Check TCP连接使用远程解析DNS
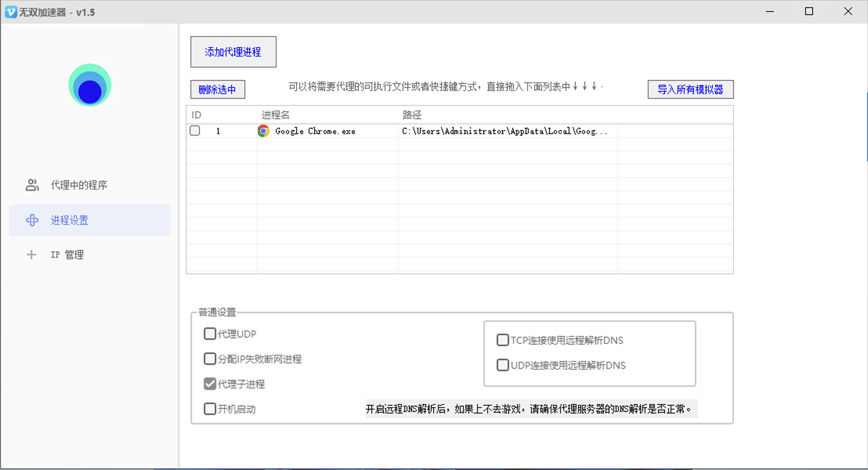This screenshot has width=868, height=470. [502, 340]
